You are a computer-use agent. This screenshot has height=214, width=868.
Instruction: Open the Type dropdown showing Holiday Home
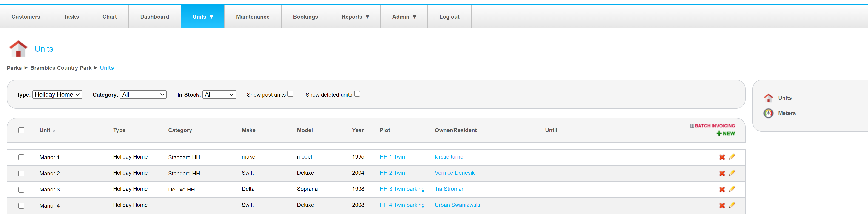[57, 95]
